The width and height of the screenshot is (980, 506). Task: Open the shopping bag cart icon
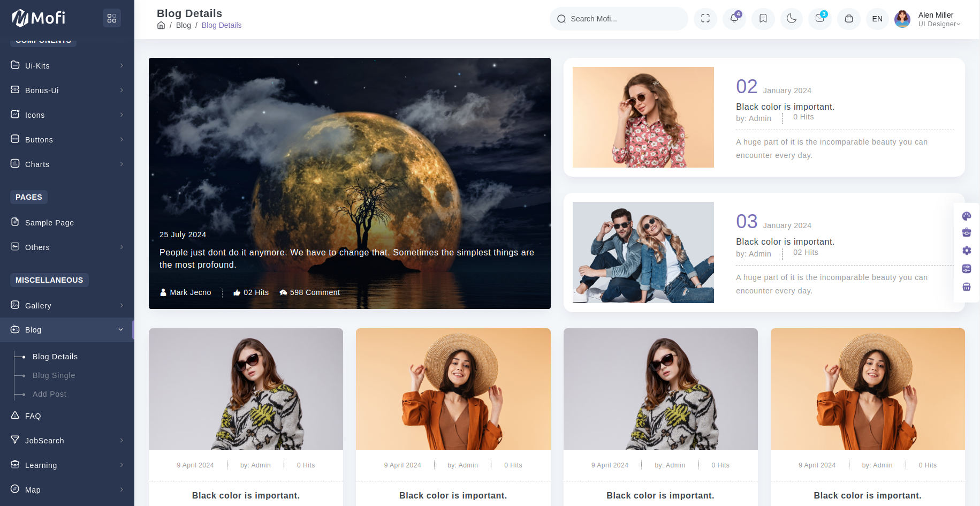848,19
